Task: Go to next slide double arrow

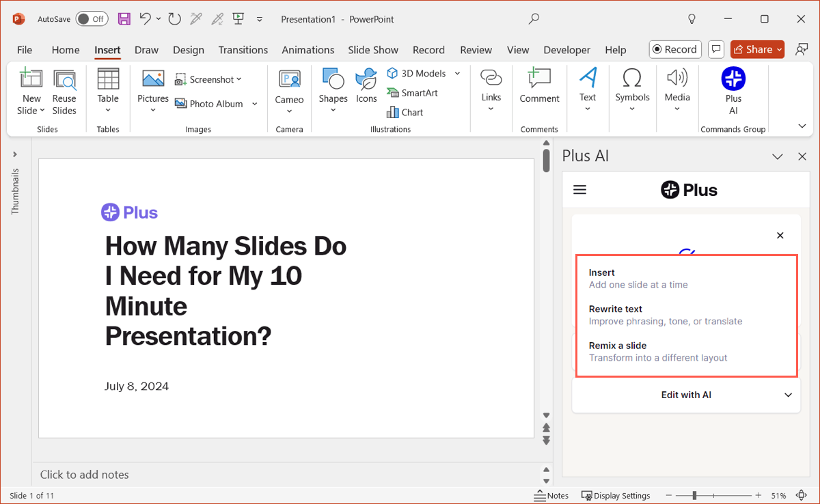Action: 546,440
